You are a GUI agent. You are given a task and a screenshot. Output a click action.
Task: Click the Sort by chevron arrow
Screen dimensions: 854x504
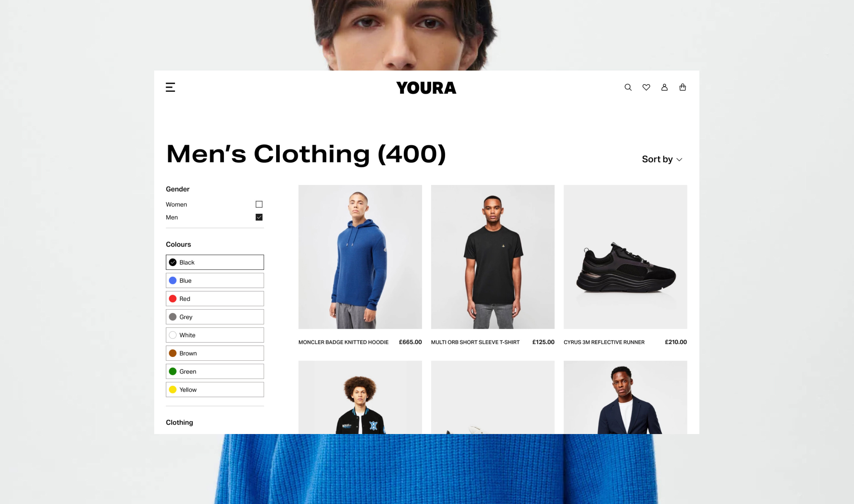click(679, 160)
